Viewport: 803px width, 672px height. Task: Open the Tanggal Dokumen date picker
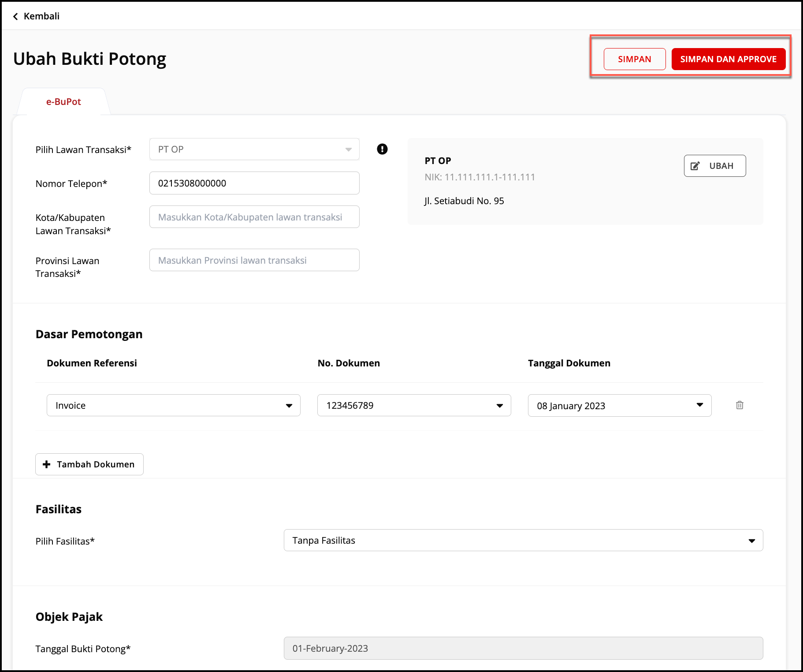pyautogui.click(x=619, y=405)
